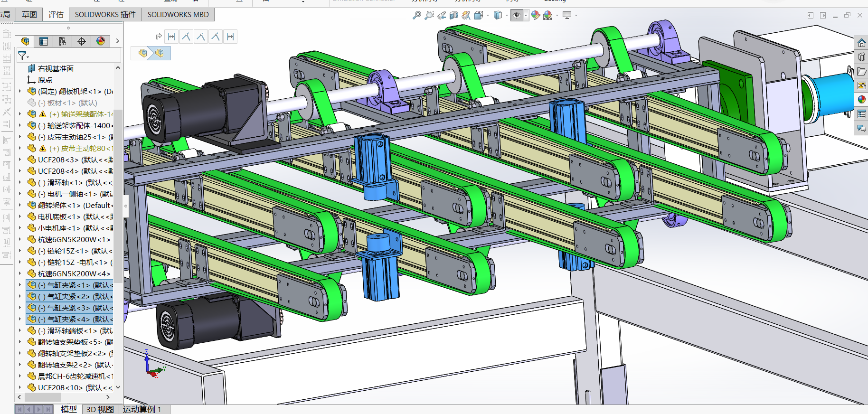Click feature tree scroll down arrow
868x414 pixels.
click(118, 387)
